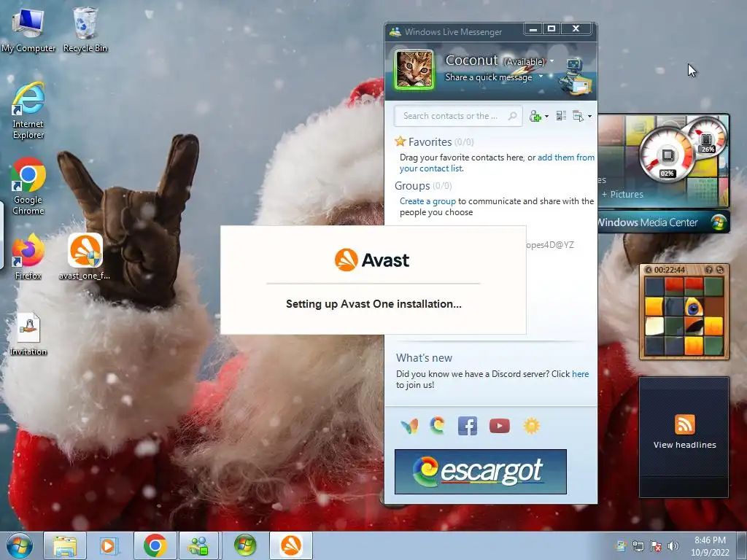Screen dimensions: 747x560
Task: Click the picture puzzle gadget timer icon
Action: point(648,270)
